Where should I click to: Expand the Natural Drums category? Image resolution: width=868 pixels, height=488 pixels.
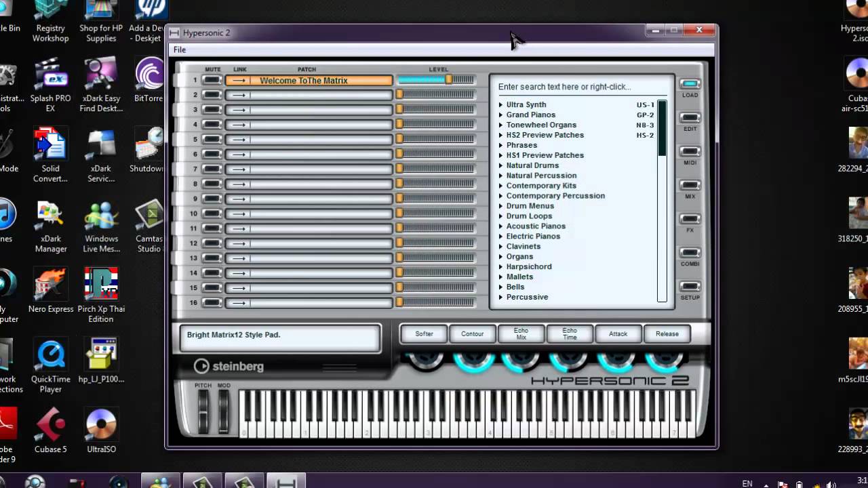pyautogui.click(x=501, y=165)
